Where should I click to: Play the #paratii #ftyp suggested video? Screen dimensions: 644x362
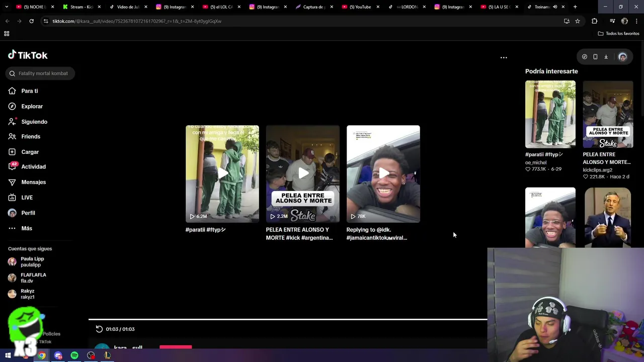point(222,173)
